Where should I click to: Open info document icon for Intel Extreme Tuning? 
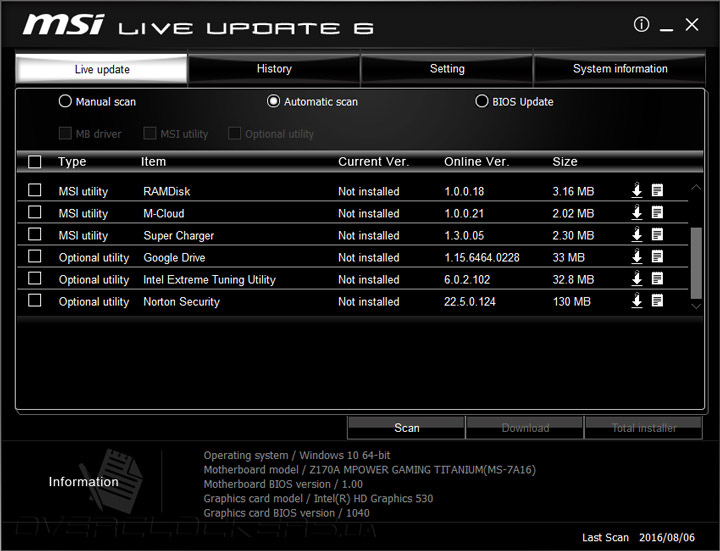657,278
